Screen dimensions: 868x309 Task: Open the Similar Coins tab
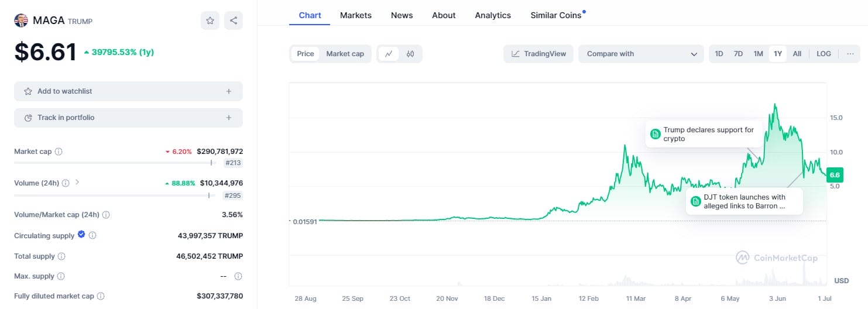[556, 15]
